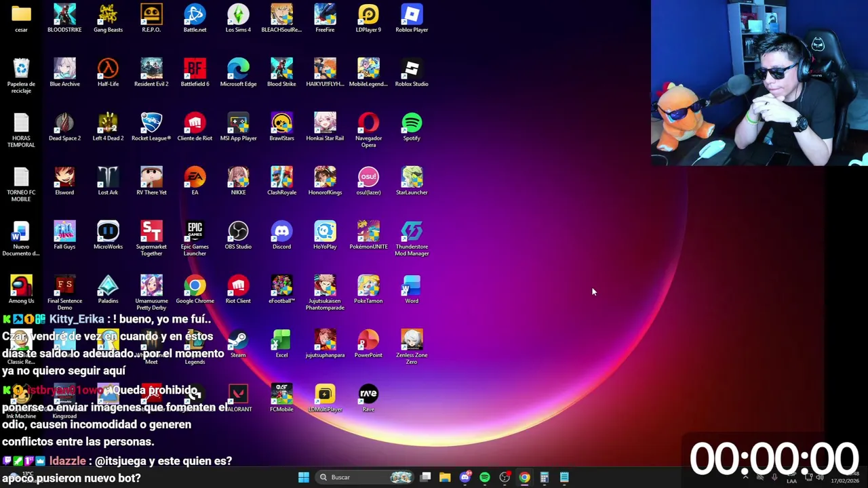This screenshot has height=488, width=868.
Task: Launch Lost Ark from desktop
Action: pos(108,181)
